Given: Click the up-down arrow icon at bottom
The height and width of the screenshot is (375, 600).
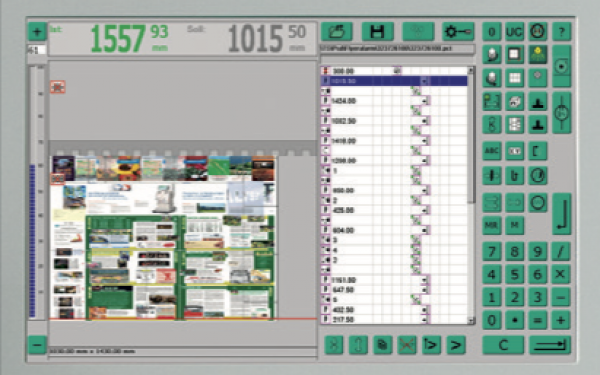Looking at the screenshot, I should tap(358, 345).
